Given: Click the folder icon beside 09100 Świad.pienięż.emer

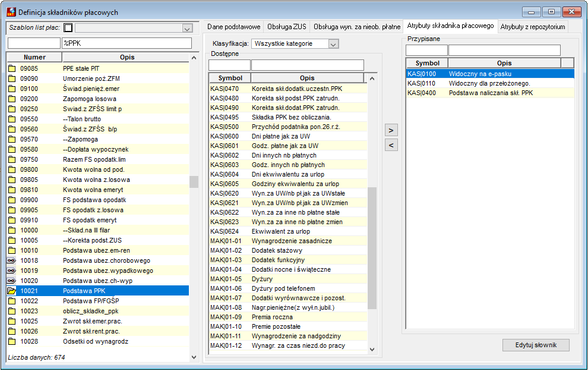Looking at the screenshot, I should click(12, 89).
